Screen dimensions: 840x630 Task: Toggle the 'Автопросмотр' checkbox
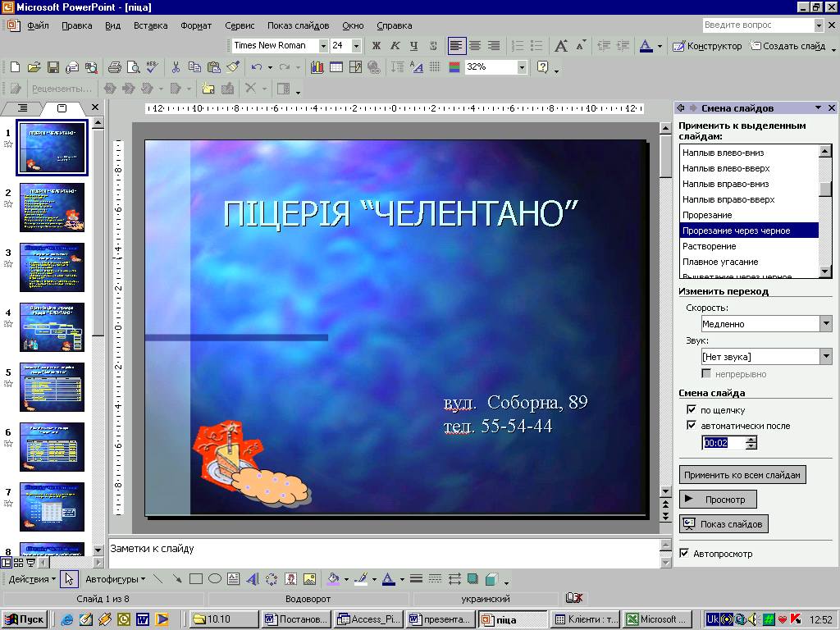pyautogui.click(x=684, y=554)
